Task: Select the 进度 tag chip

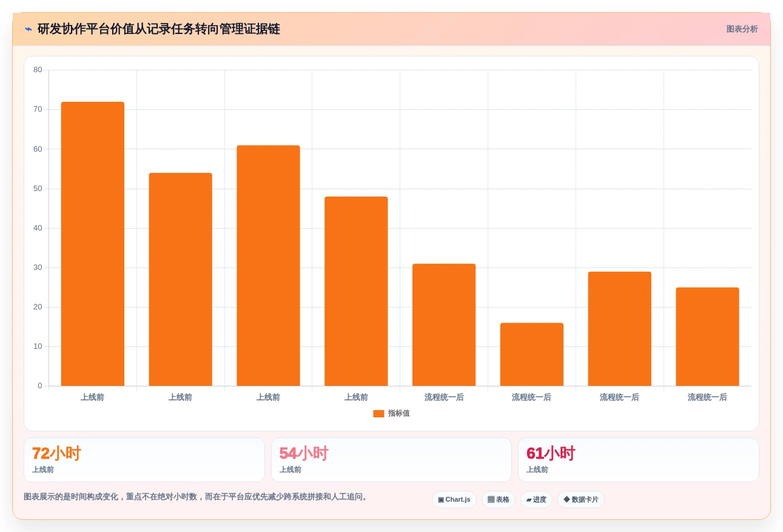Action: point(536,500)
